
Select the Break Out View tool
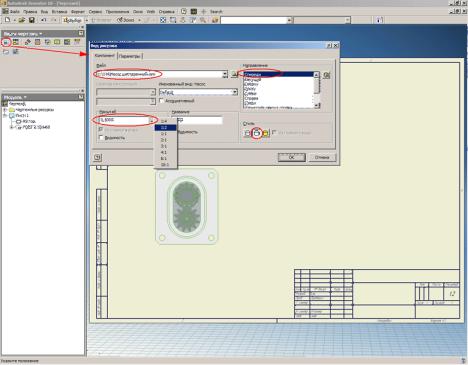pyautogui.click(x=67, y=42)
